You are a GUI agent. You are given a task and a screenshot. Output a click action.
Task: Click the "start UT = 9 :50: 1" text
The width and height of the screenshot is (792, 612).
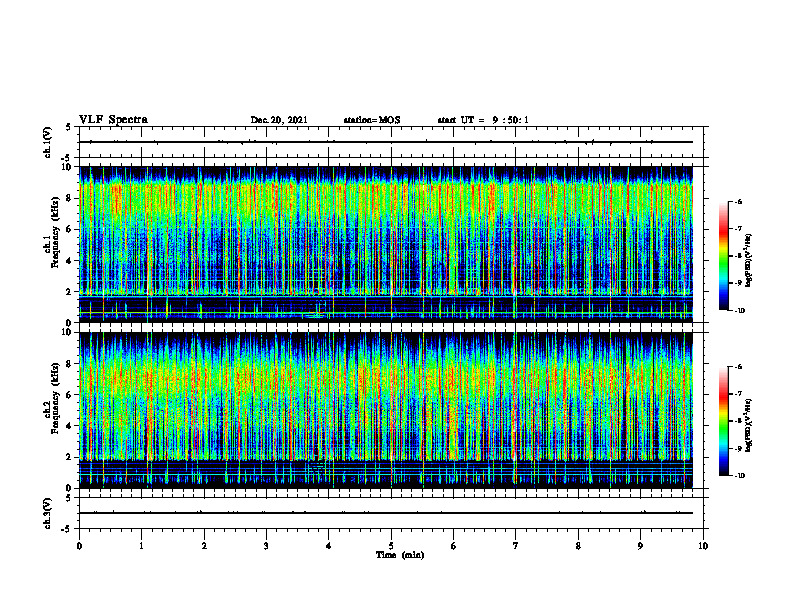(483, 120)
